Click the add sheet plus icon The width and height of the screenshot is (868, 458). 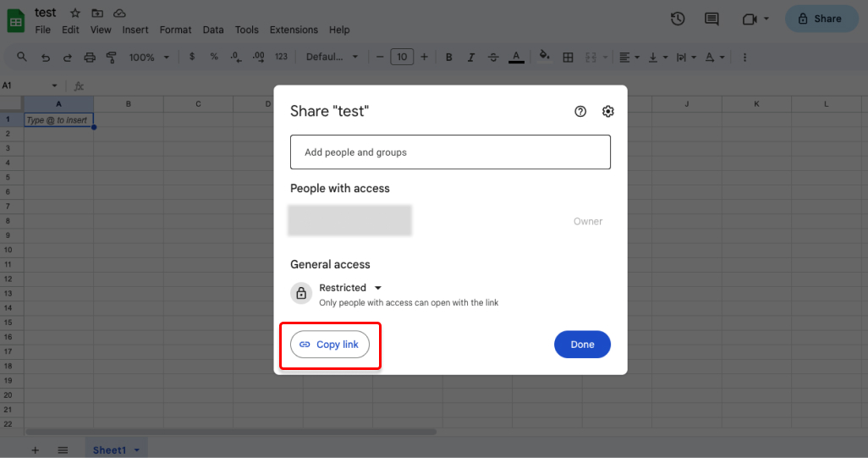35,450
